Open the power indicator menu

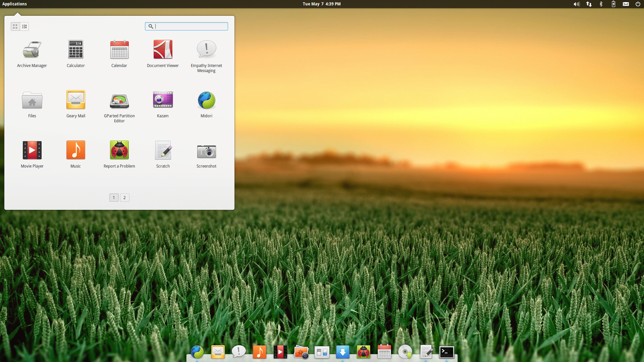click(637, 4)
